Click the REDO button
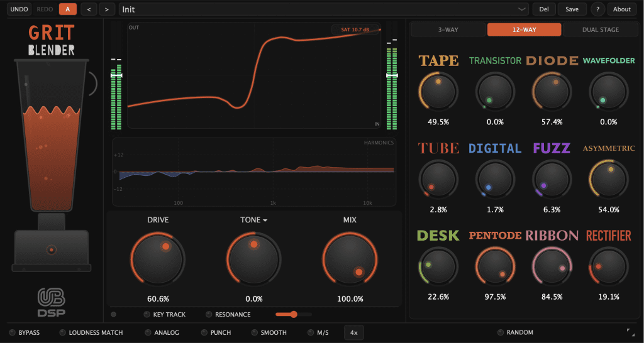 coord(45,9)
